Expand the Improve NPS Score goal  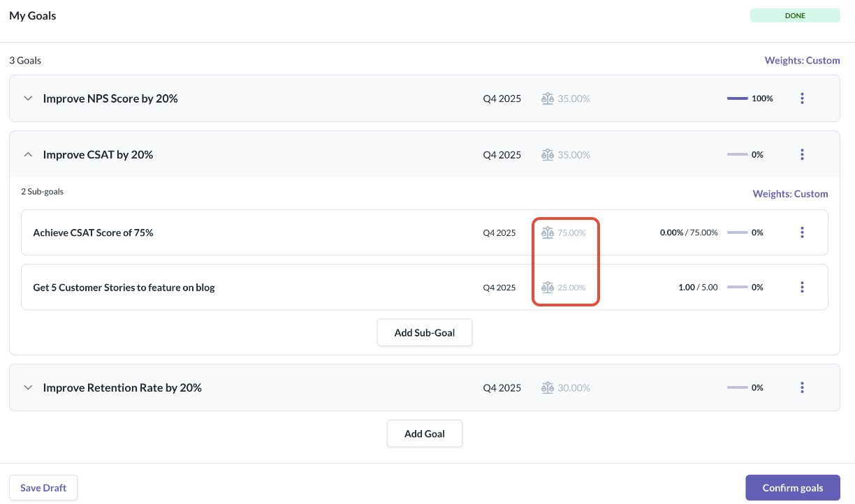pos(28,98)
